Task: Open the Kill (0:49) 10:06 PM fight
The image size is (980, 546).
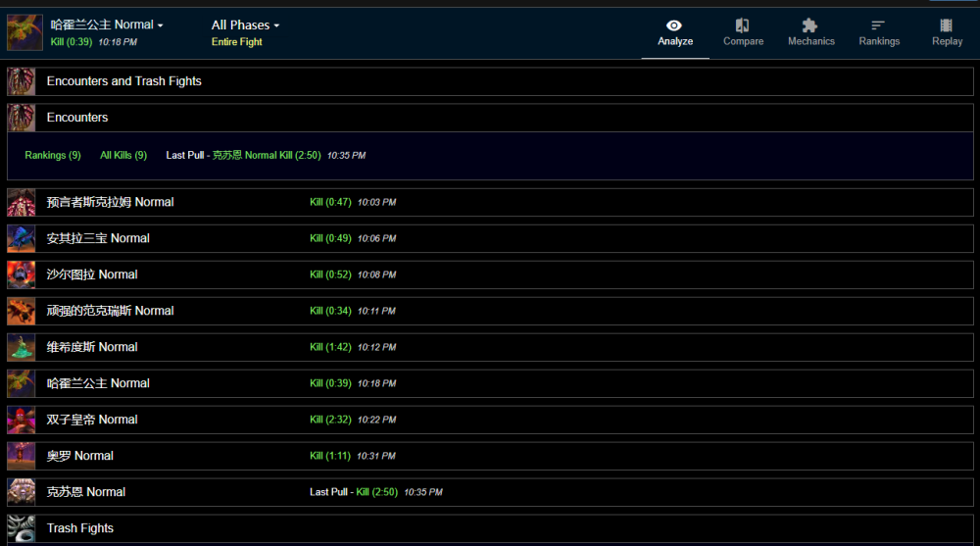Action: pos(353,238)
